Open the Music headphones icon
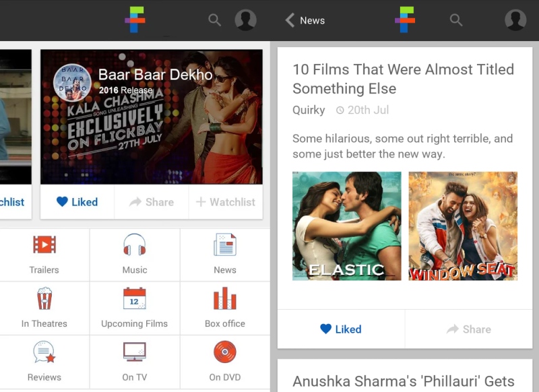 [x=134, y=244]
